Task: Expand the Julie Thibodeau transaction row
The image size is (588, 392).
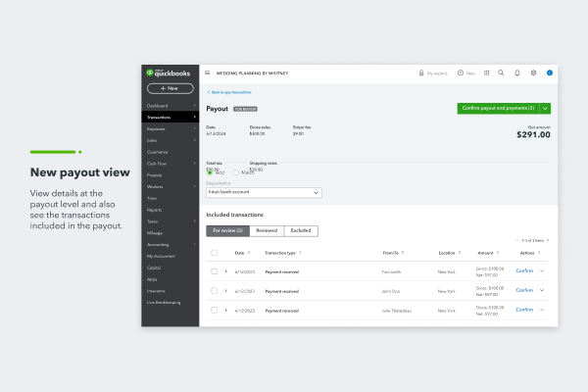Action: (x=225, y=311)
